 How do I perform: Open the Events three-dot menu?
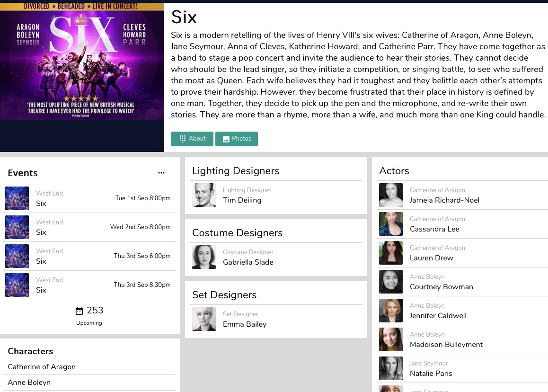click(x=161, y=173)
